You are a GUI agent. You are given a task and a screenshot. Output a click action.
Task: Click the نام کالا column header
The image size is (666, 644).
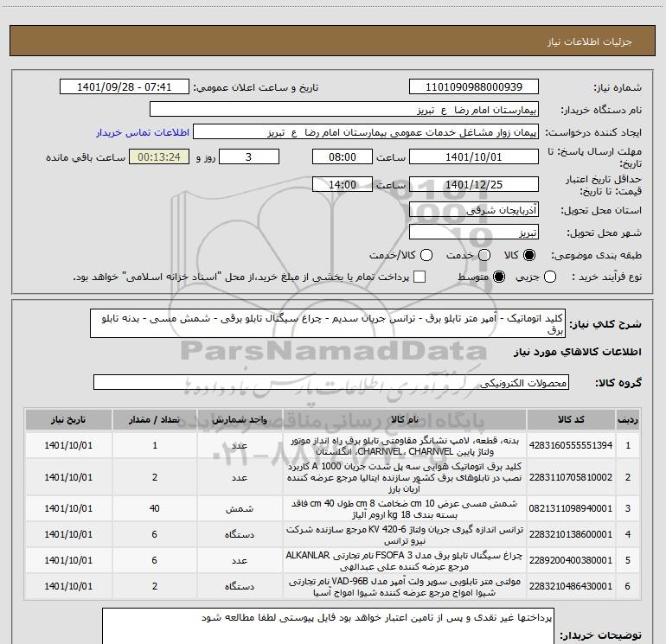(x=405, y=420)
